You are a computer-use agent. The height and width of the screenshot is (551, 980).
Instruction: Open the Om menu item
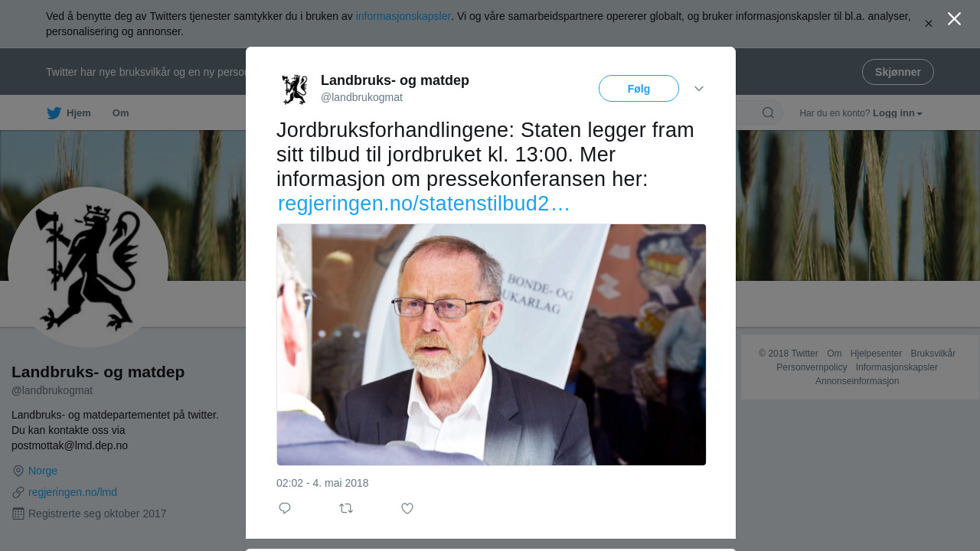pyautogui.click(x=120, y=113)
